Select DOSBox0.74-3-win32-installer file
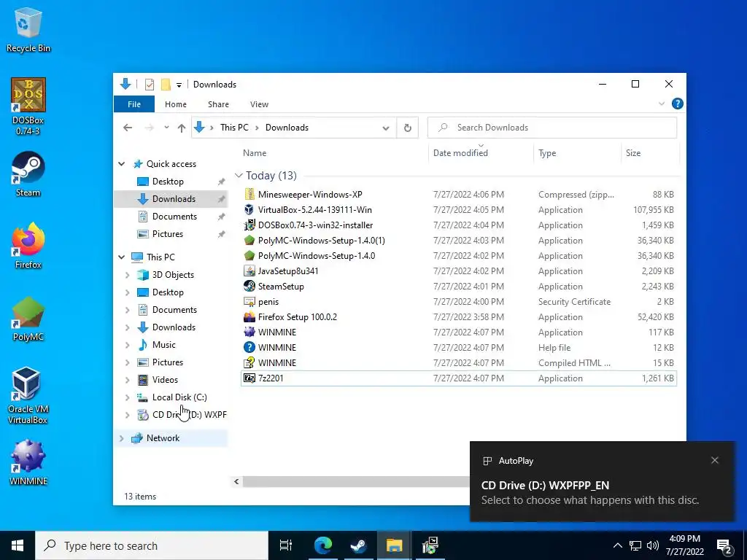Viewport: 747px width, 560px height. [x=459, y=225]
